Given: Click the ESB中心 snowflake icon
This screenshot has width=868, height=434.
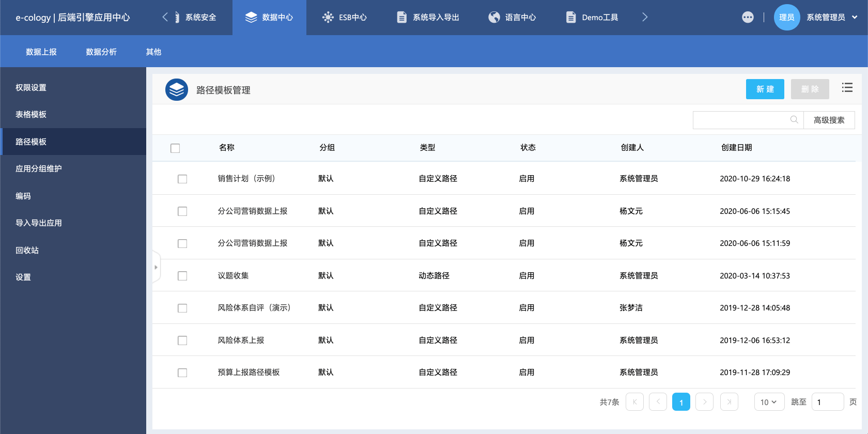Looking at the screenshot, I should coord(328,17).
